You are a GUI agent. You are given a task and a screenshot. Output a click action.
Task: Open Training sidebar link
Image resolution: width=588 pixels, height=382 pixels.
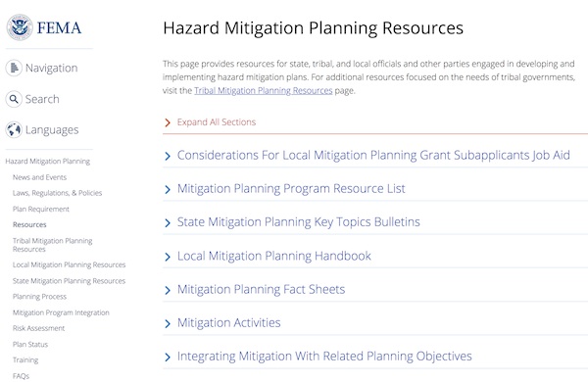[25, 359]
